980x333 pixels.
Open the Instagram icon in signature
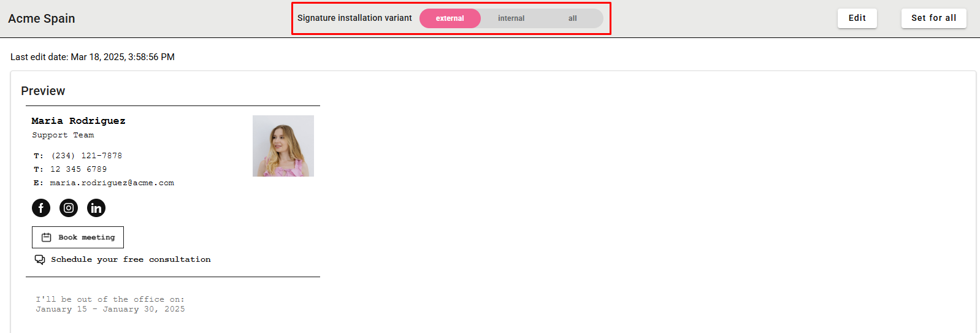pyautogui.click(x=69, y=208)
